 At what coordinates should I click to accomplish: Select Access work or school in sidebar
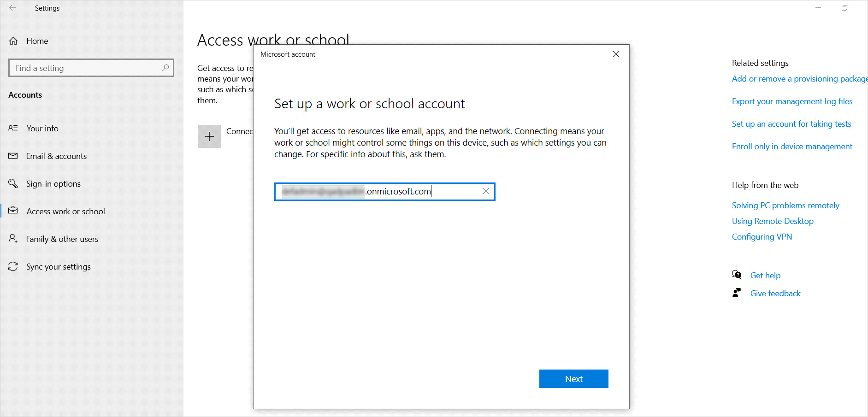pyautogui.click(x=65, y=211)
